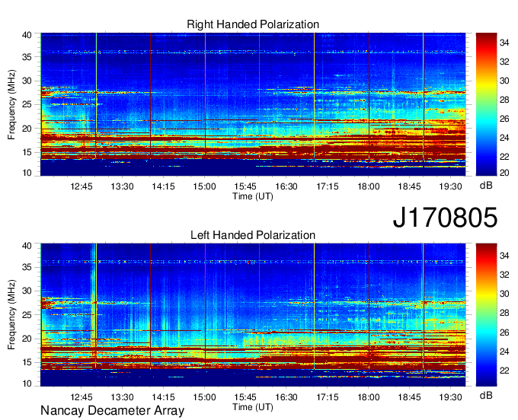Screen dimensions: 518x420
Task: Click the "15" frequency tick of Left Handed plot
Action: click(27, 363)
